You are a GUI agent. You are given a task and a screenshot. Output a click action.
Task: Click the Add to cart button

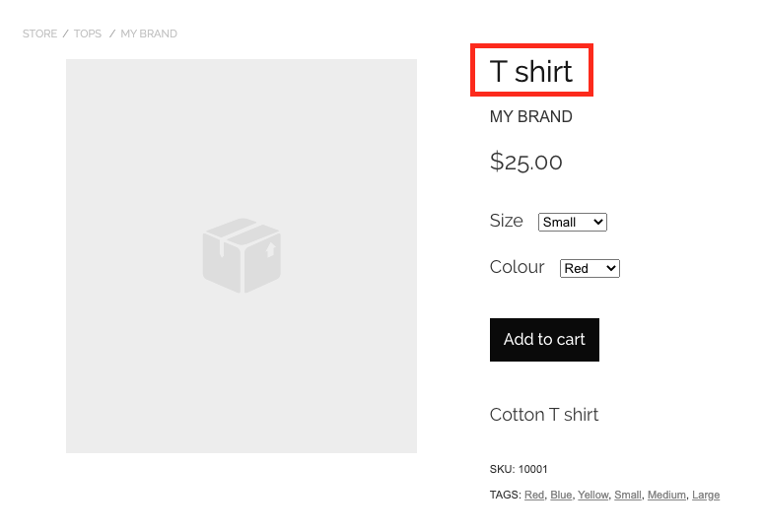point(544,340)
